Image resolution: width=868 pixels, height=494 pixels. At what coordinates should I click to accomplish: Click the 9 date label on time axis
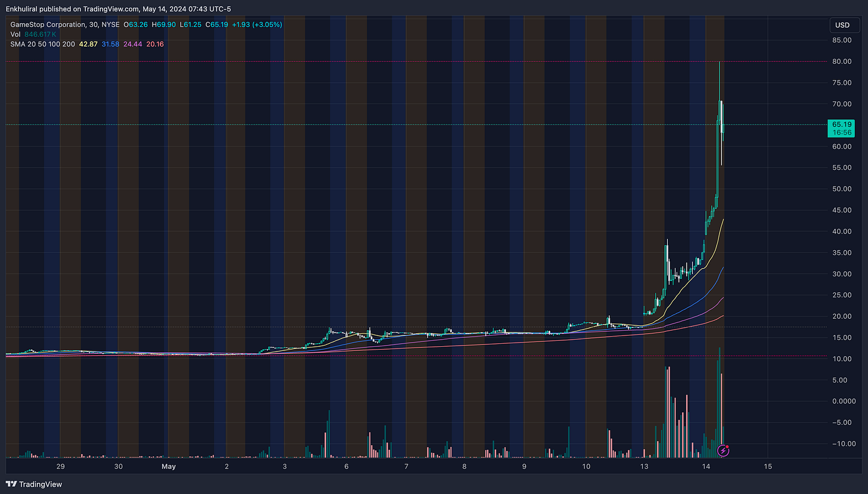(x=525, y=467)
